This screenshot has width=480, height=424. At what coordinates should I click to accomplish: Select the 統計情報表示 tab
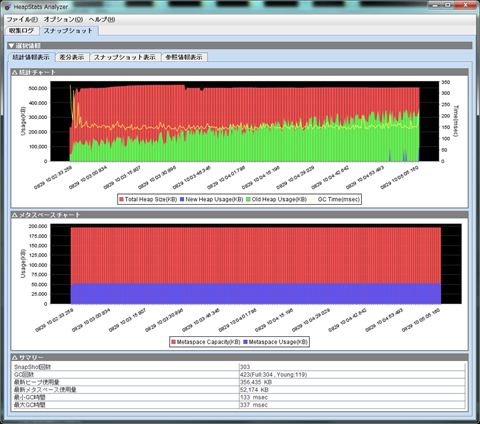click(x=31, y=57)
